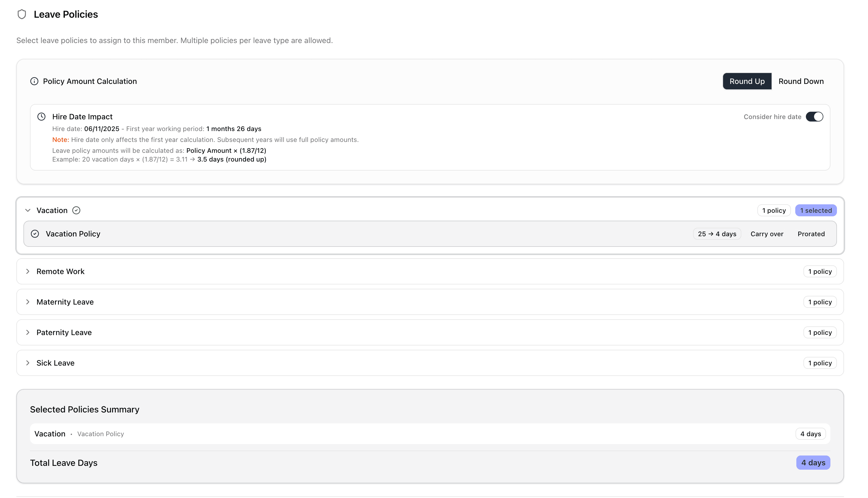This screenshot has height=498, width=868.
Task: Click the check circle icon on Vacation Policy row
Action: [35, 234]
